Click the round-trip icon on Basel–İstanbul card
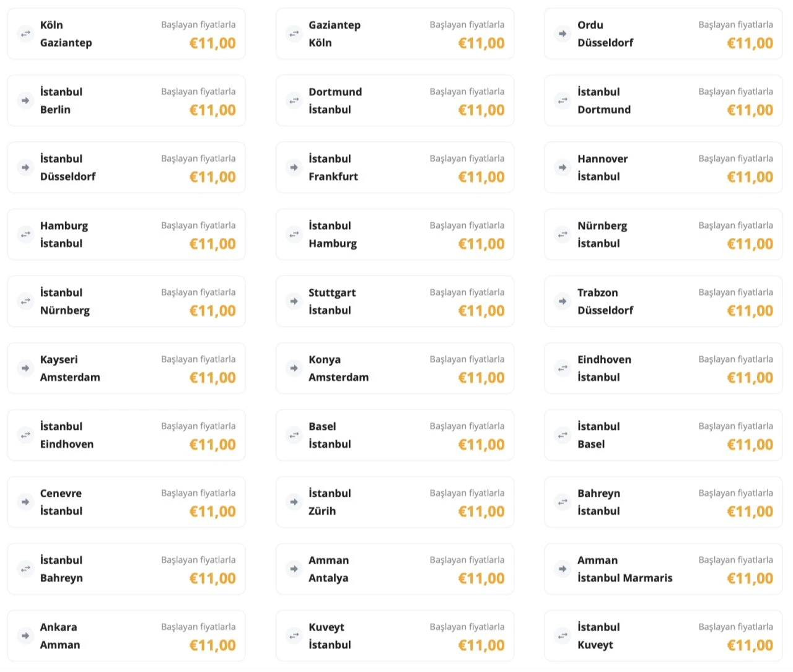Screen dimensions: 793x672 (x=294, y=435)
